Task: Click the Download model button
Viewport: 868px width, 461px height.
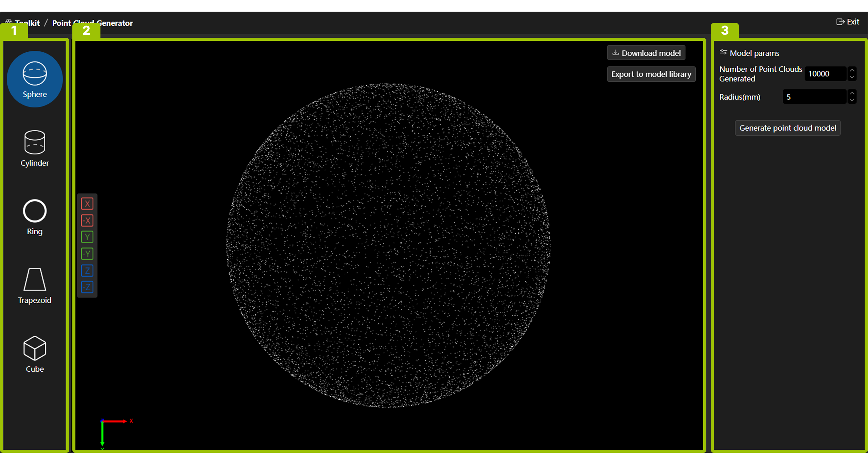Action: [x=646, y=53]
